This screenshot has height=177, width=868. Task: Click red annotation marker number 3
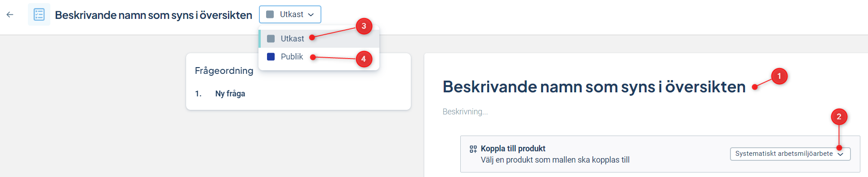[x=364, y=26]
